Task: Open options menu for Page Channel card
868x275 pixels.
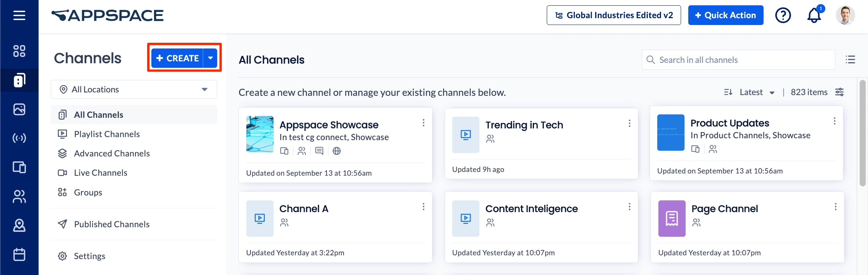Action: click(835, 206)
